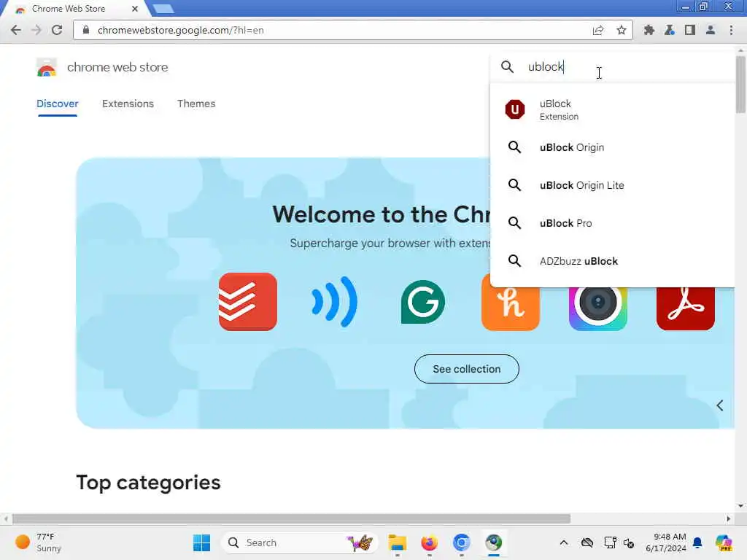
Task: Open the colorful camera lens app icon
Action: (x=598, y=308)
